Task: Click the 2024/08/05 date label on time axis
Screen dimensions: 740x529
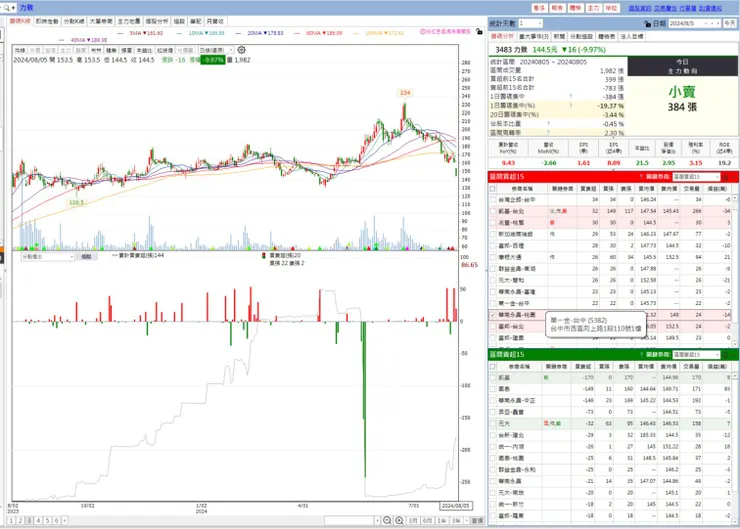Action: click(455, 505)
